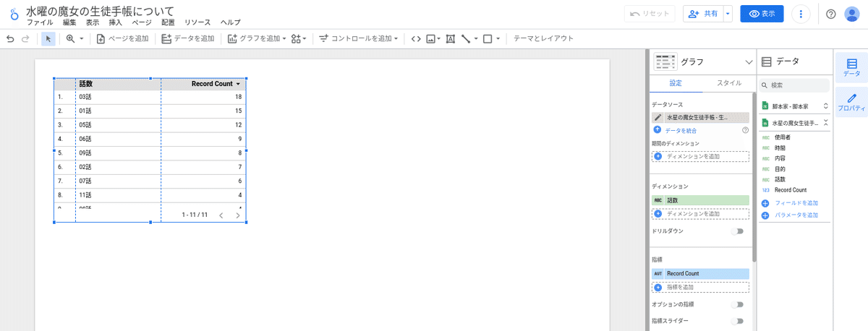
Task: Open the zoom level dropdown arrow
Action: point(82,38)
